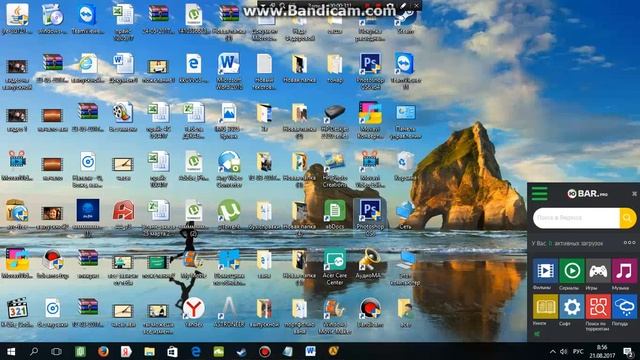Expand hidden system tray icons chevron
This screenshot has width=640, height=360.
(553, 351)
